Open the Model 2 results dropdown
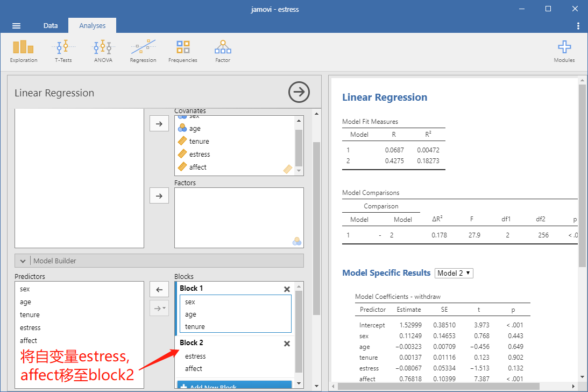Viewport: 588px width, 392px height. click(x=454, y=274)
